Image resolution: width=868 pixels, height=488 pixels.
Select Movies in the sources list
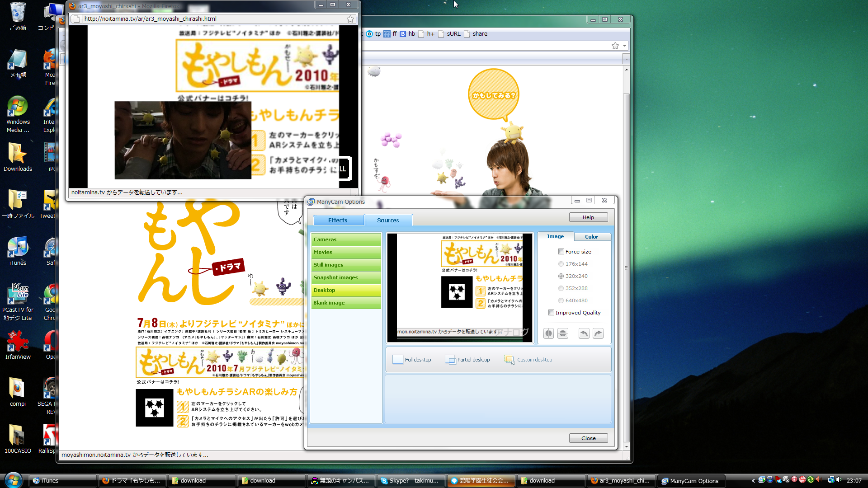pos(346,252)
